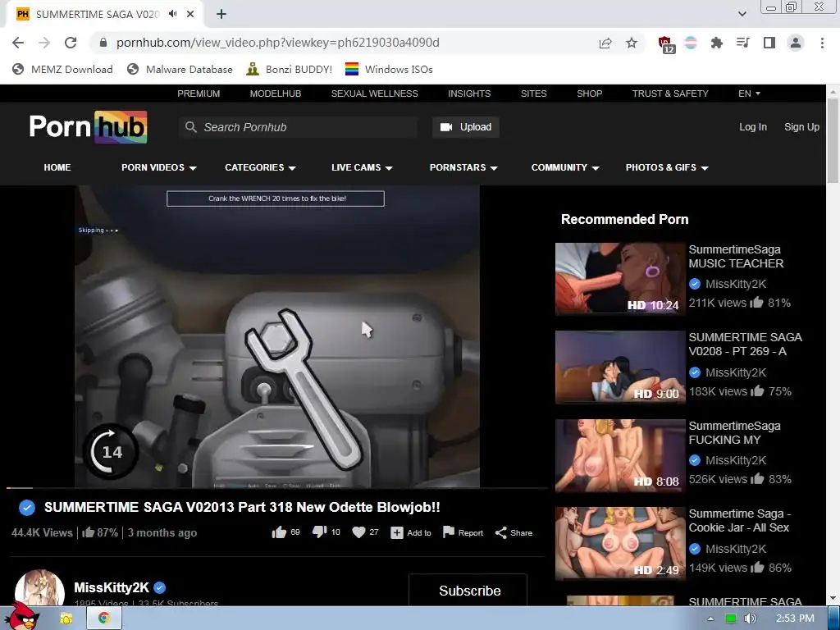Click the site logo
Image resolution: width=840 pixels, height=630 pixels.
pyautogui.click(x=89, y=127)
